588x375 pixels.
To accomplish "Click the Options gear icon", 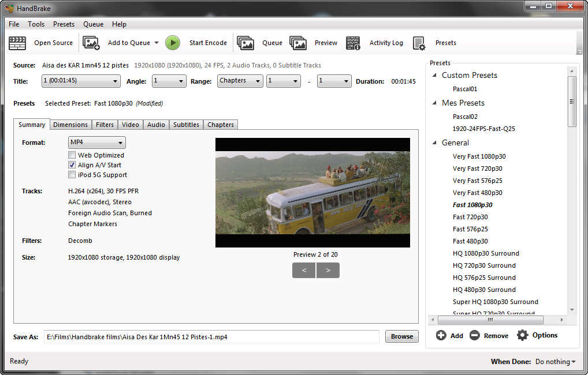I will coord(523,335).
